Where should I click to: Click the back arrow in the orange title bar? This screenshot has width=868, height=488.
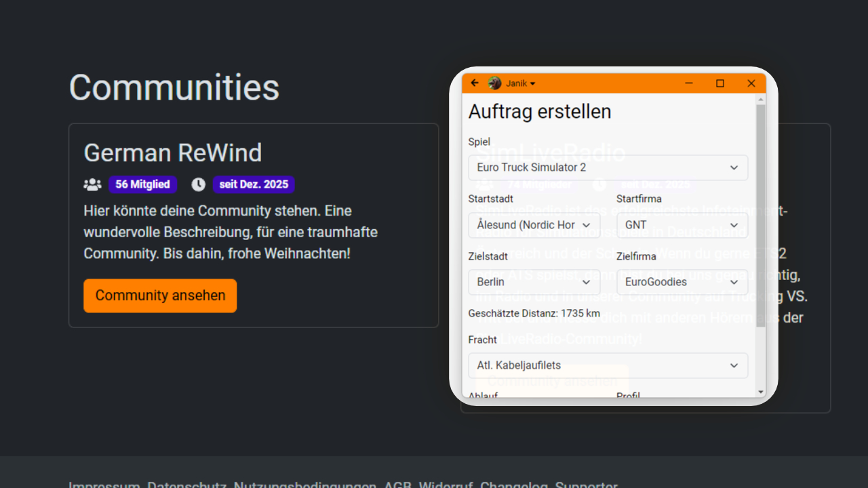point(475,83)
